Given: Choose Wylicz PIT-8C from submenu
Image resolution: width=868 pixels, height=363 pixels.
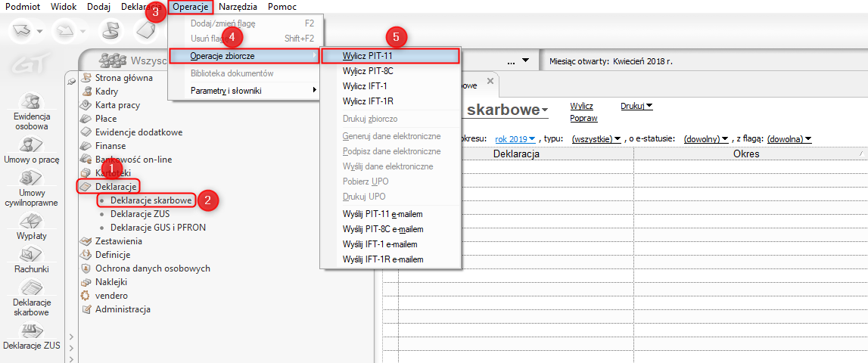Looking at the screenshot, I should pyautogui.click(x=390, y=71).
